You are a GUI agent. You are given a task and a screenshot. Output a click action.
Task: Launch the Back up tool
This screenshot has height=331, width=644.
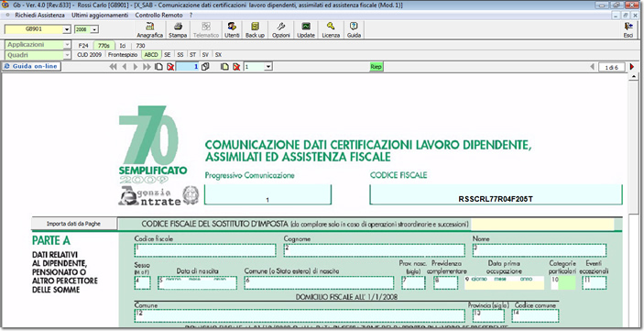[x=255, y=30]
